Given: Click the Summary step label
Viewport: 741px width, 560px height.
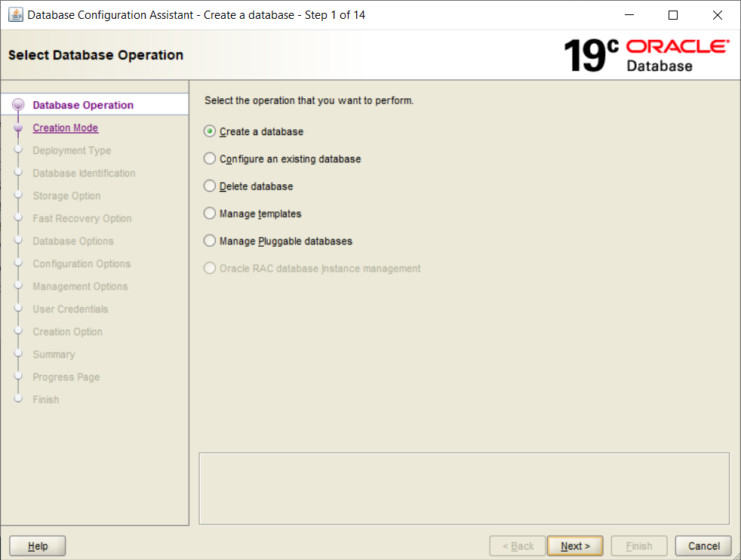Looking at the screenshot, I should pyautogui.click(x=54, y=355).
